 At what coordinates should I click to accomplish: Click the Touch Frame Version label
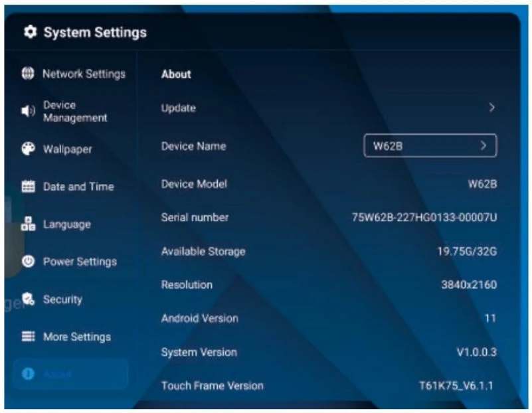(x=213, y=386)
